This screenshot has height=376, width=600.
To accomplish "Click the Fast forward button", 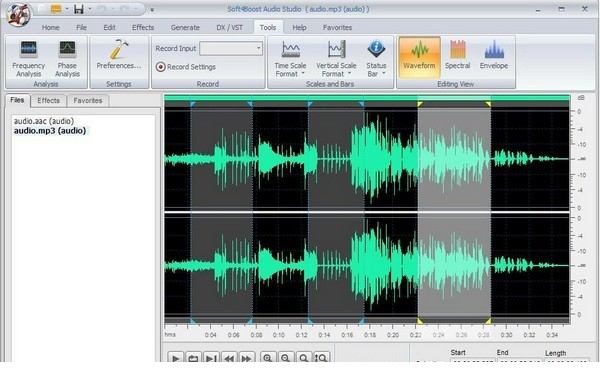I will point(246,358).
